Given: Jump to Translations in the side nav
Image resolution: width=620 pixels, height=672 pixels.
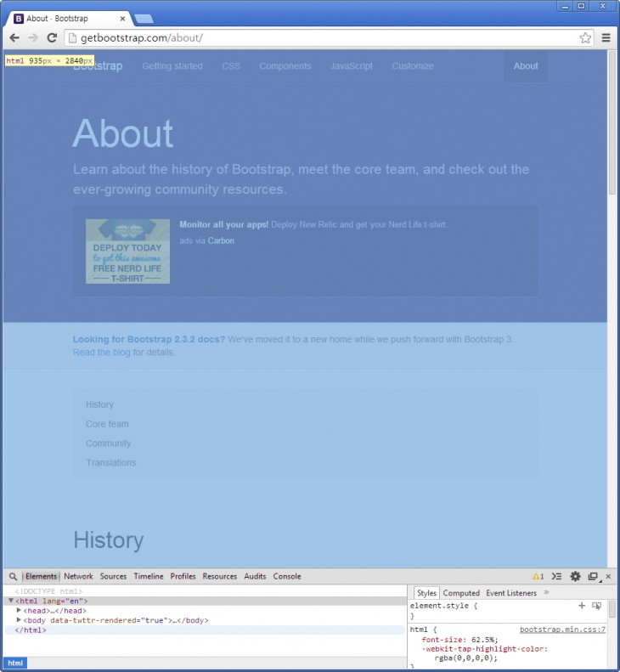Looking at the screenshot, I should 111,462.
